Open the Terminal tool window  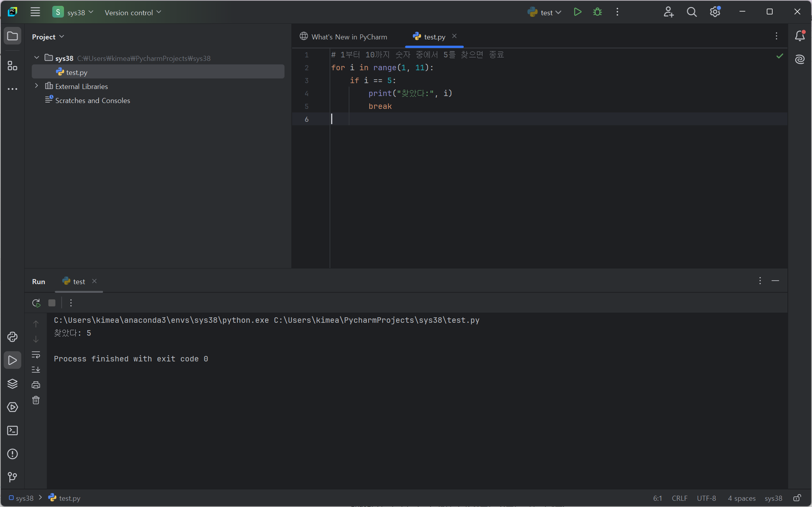12,431
